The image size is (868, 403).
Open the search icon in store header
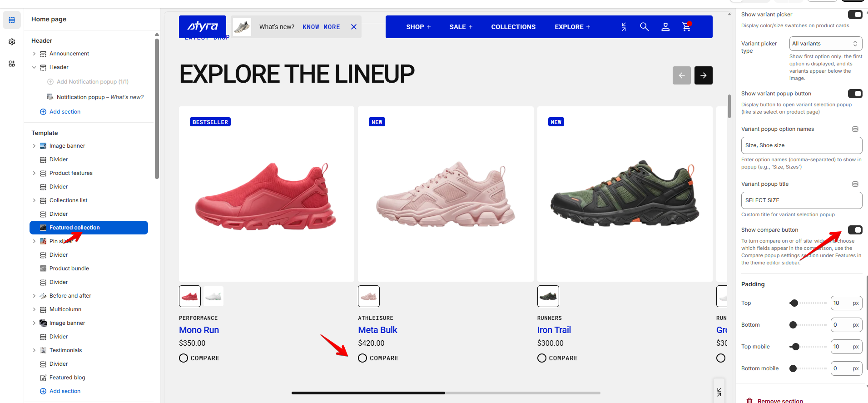(x=644, y=27)
